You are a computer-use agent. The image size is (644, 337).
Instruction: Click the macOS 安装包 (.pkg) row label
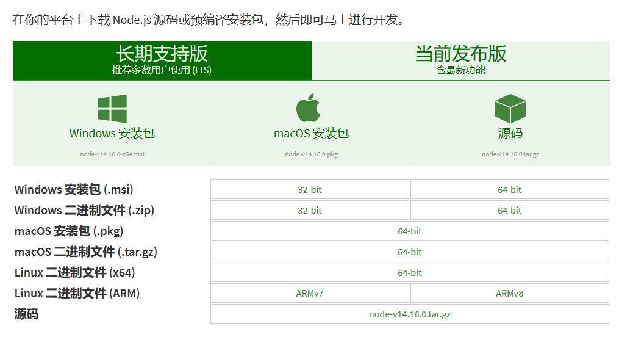coord(69,231)
